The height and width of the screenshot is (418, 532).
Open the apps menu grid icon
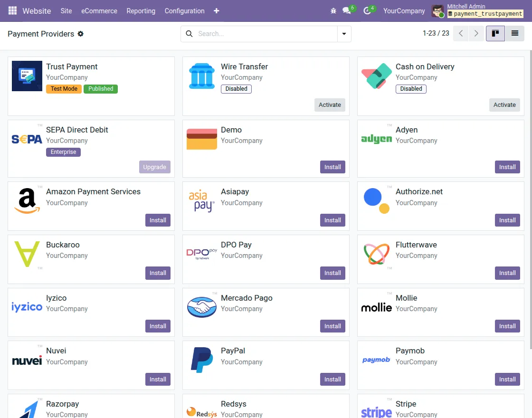(x=12, y=10)
